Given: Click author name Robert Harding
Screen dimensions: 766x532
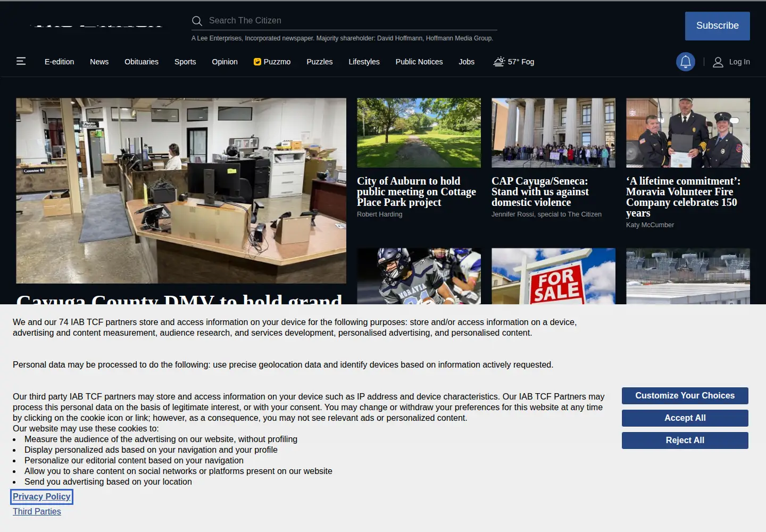Looking at the screenshot, I should pos(380,214).
